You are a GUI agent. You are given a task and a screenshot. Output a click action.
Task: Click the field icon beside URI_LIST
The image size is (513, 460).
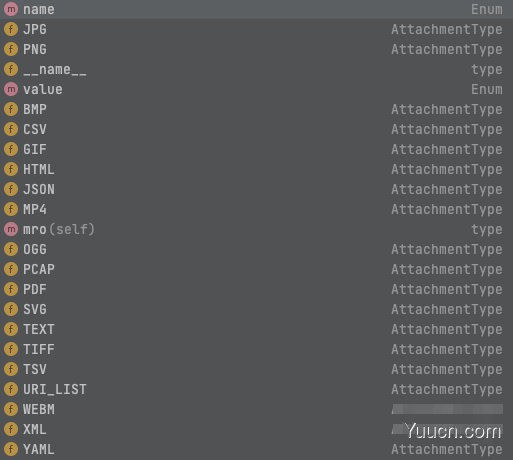[11, 389]
